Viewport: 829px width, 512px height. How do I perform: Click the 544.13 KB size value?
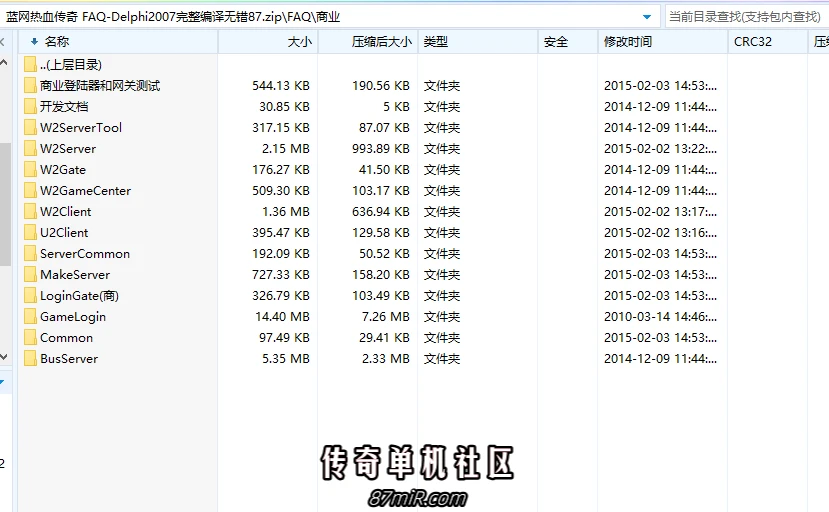click(x=281, y=86)
